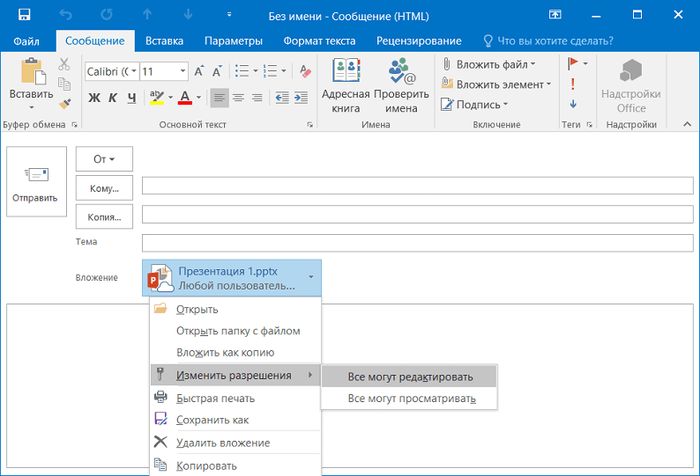Image resolution: width=700 pixels, height=476 pixels.
Task: Toggle bold (Ж) formatting
Action: (94, 97)
